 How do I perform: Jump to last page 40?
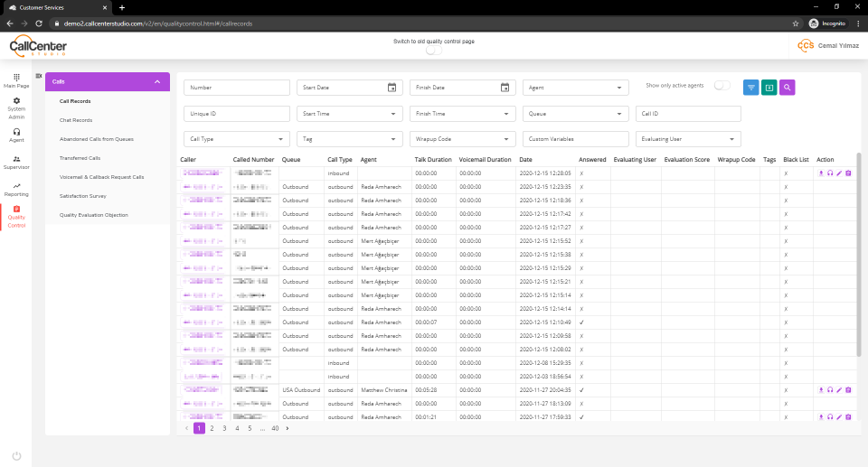pos(275,428)
